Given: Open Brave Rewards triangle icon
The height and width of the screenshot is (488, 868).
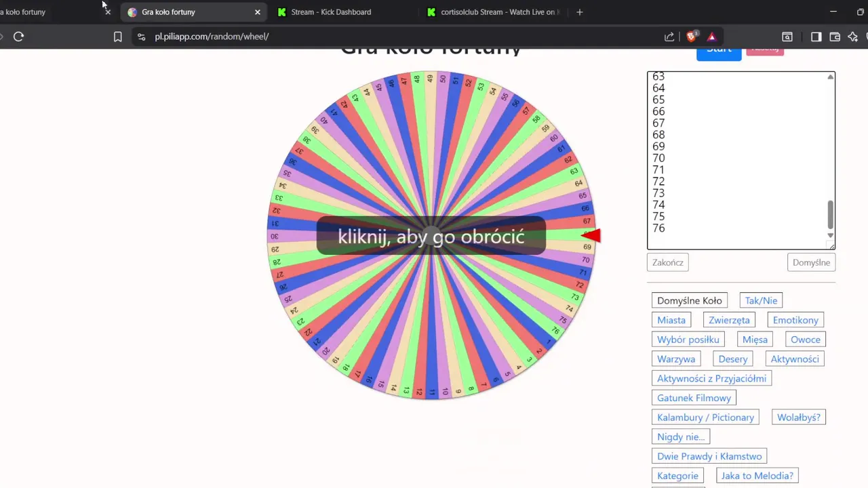Looking at the screenshot, I should click(711, 37).
